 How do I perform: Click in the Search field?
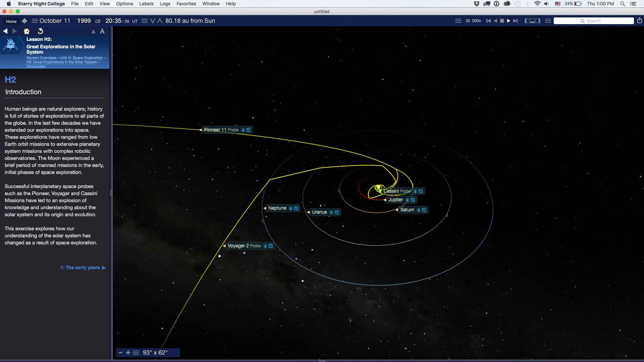pos(593,21)
